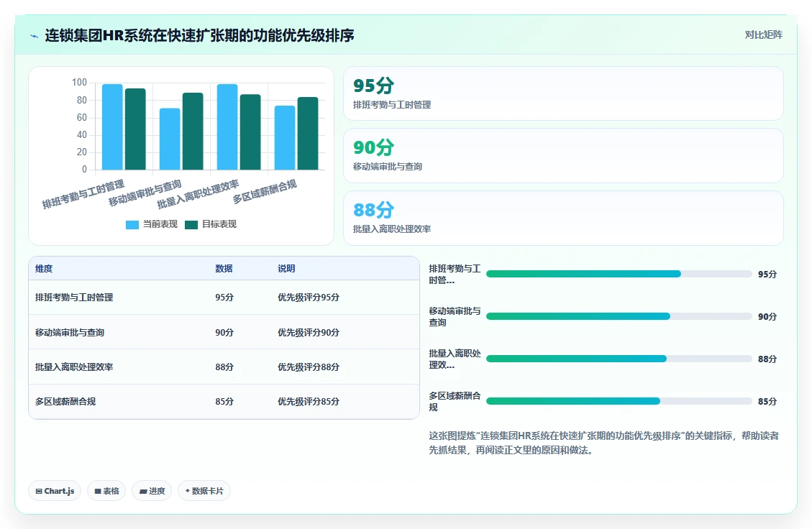The width and height of the screenshot is (812, 529).
Task: Click the 对比矩阵 label in the header
Action: [x=763, y=34]
